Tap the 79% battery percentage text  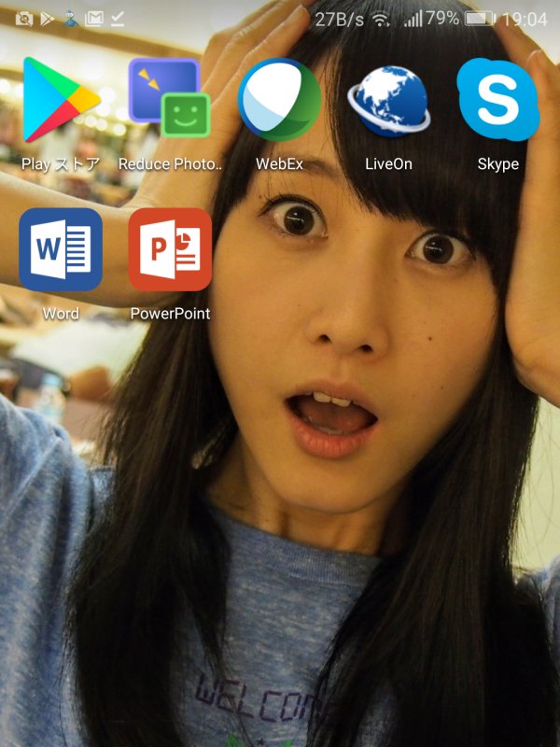click(442, 19)
